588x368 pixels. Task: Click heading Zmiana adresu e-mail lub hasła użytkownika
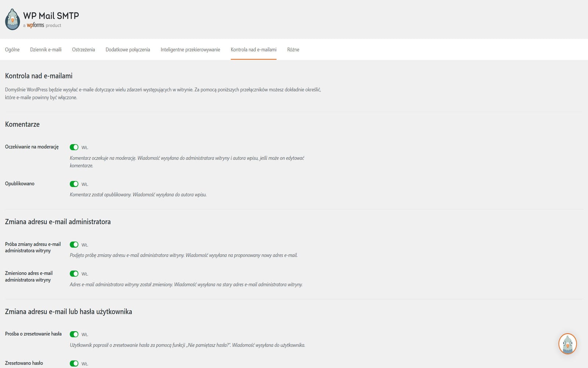68,312
